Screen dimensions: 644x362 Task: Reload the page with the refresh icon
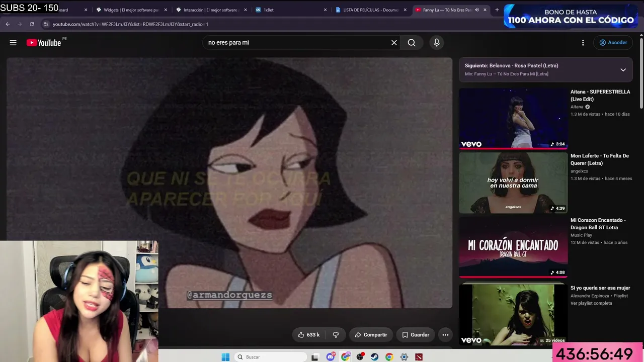click(32, 24)
